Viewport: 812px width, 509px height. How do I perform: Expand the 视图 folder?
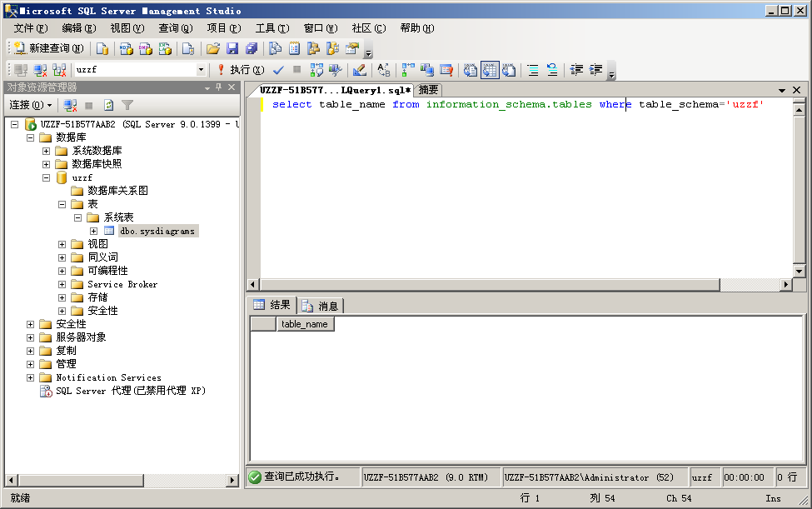[62, 244]
